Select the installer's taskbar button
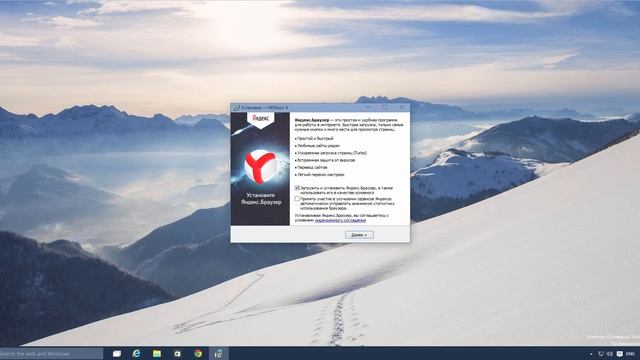 coord(219,353)
